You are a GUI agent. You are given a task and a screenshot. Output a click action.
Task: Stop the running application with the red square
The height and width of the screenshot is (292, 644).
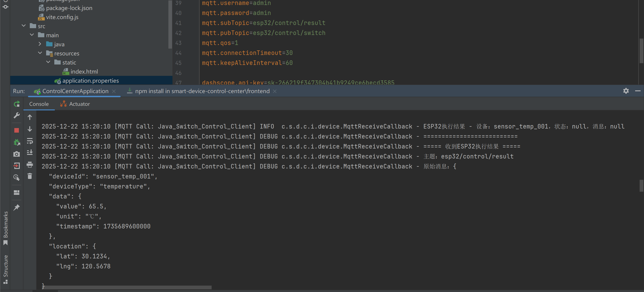[x=17, y=130]
